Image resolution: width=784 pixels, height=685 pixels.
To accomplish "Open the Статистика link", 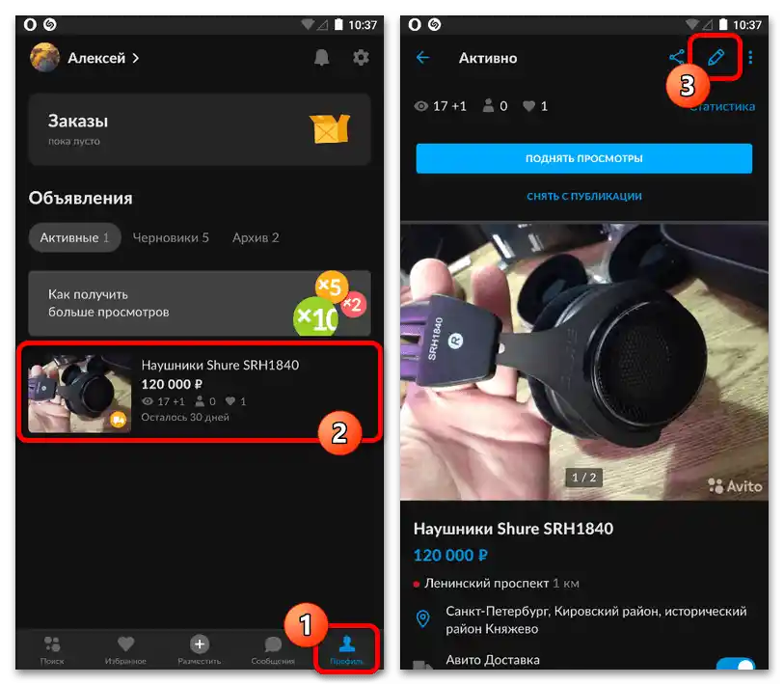I will [x=722, y=106].
